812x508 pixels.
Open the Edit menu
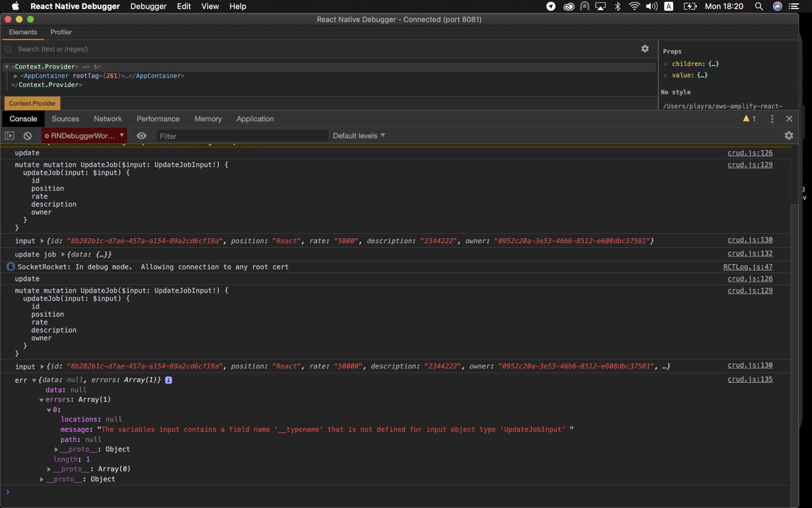point(184,6)
